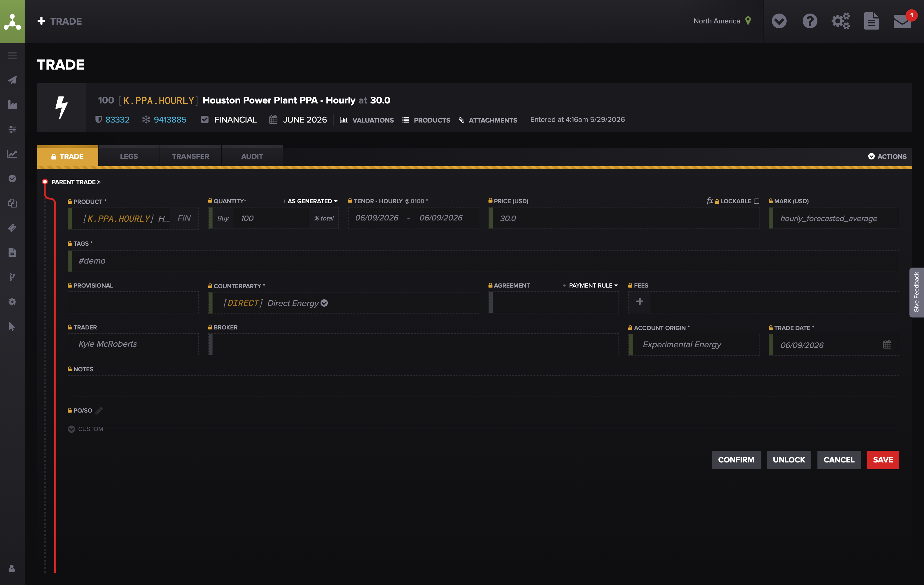Open PRODUCTS in trade header

pyautogui.click(x=426, y=120)
